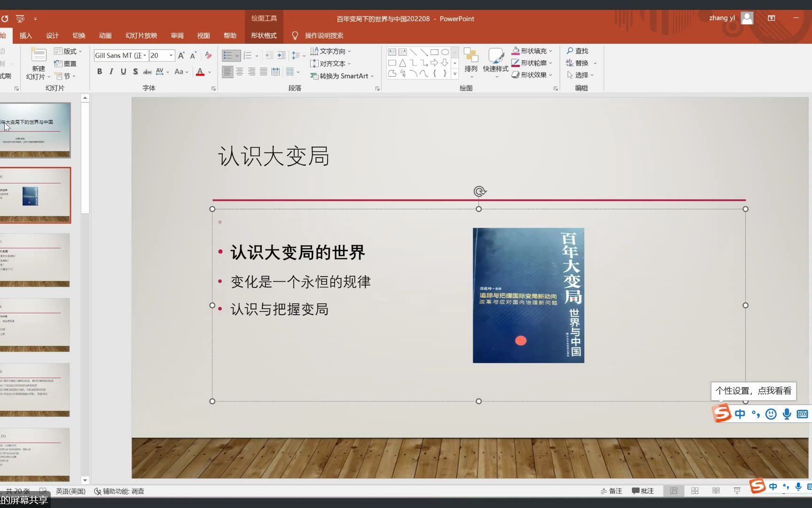Image resolution: width=812 pixels, height=508 pixels.
Task: Open Shape Fill (形状填充) options
Action: point(532,51)
